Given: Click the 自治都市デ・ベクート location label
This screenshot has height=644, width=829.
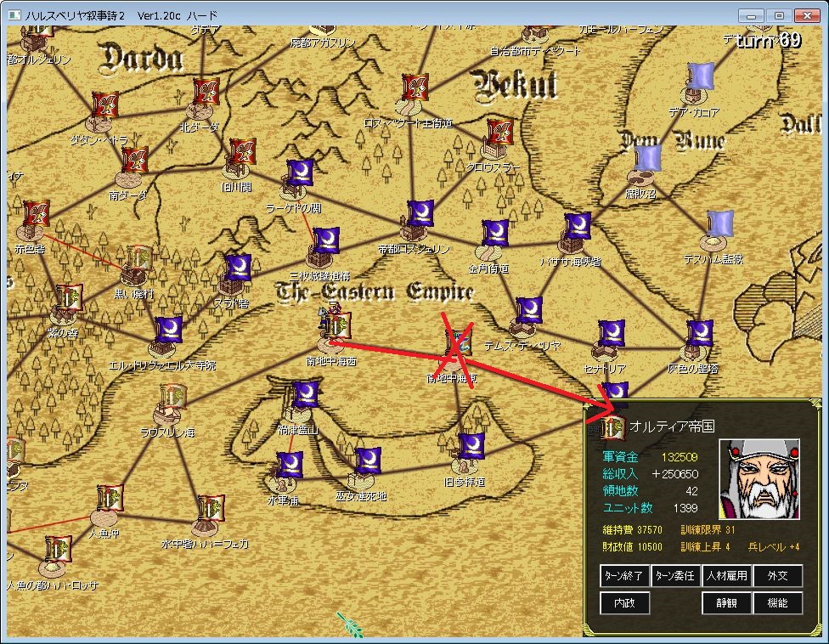Looking at the screenshot, I should coord(534,51).
